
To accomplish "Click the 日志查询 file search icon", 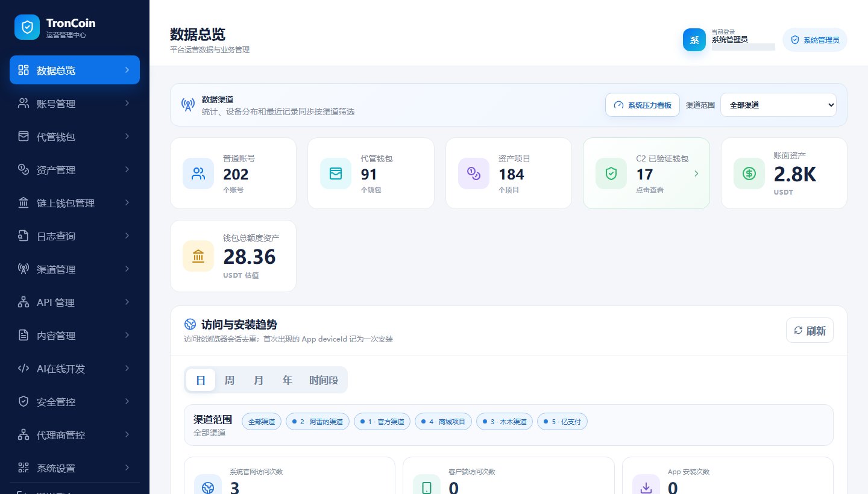I will (24, 236).
